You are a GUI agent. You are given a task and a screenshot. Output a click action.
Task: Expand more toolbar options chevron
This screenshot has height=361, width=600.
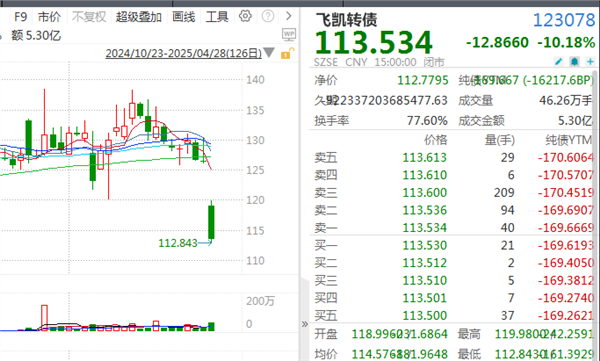coord(289,16)
